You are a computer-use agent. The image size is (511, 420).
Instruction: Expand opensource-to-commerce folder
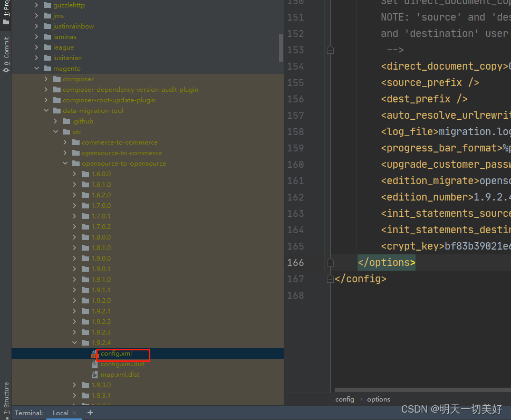point(65,152)
